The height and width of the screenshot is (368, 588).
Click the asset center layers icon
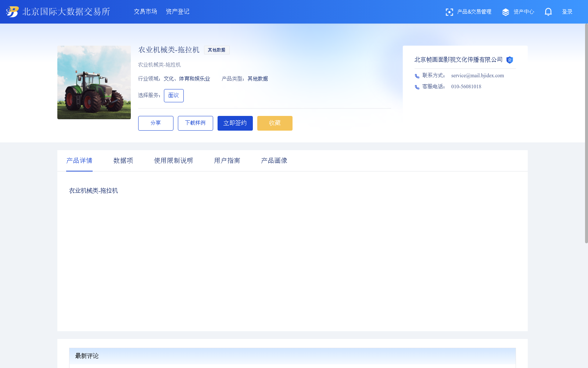pos(506,12)
